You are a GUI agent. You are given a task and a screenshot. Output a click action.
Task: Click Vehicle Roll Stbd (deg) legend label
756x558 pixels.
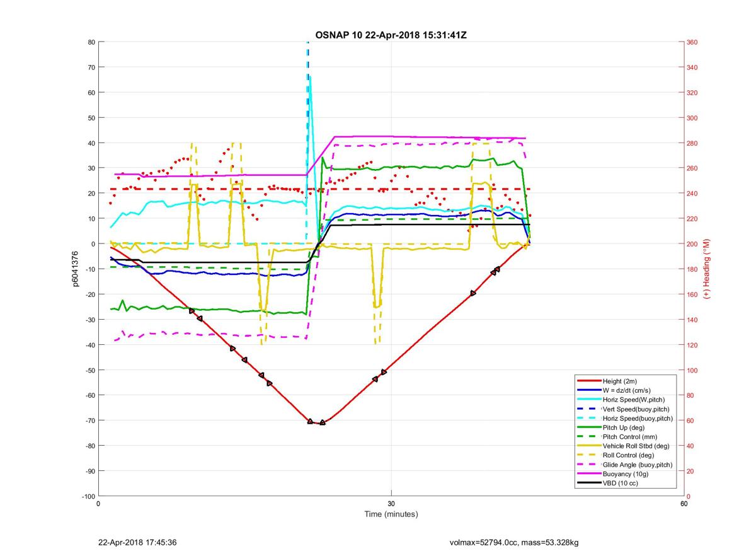click(636, 446)
